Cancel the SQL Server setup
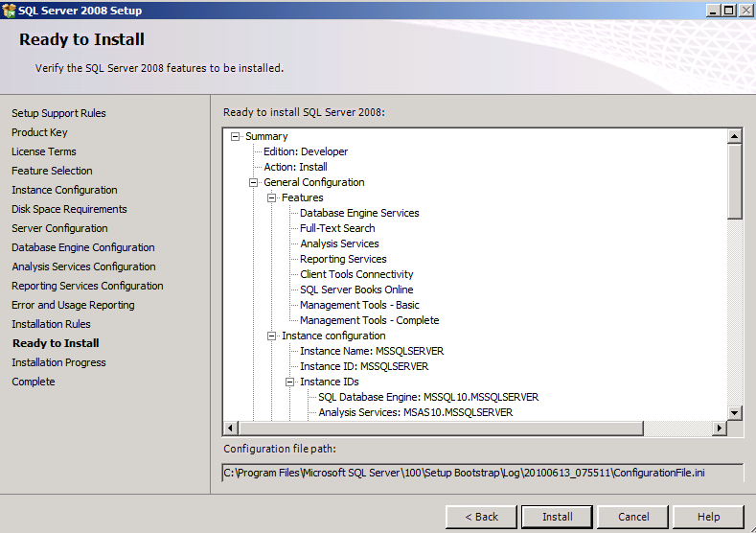Viewport: 756px width, 533px height. (x=632, y=517)
